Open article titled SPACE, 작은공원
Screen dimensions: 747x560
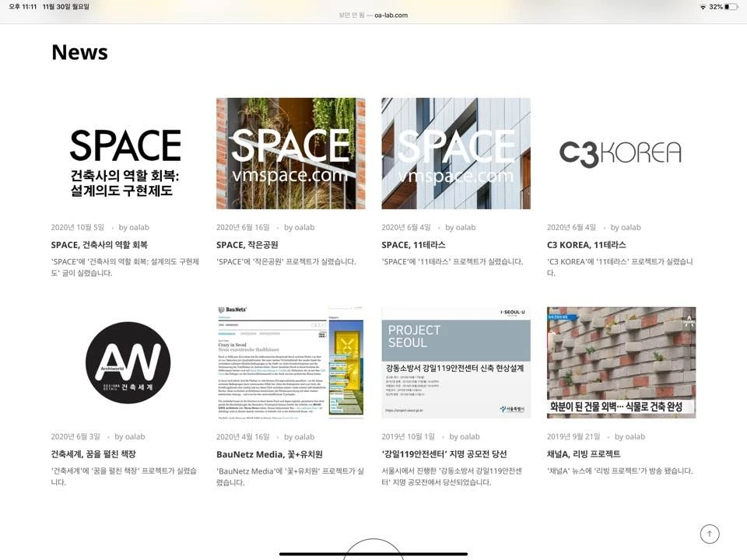point(247,245)
